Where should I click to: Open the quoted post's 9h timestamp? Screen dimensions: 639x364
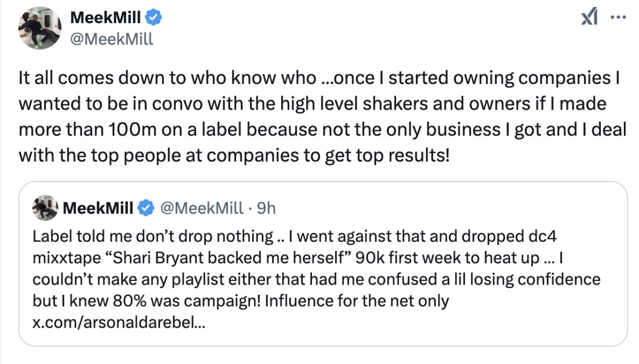tap(266, 208)
